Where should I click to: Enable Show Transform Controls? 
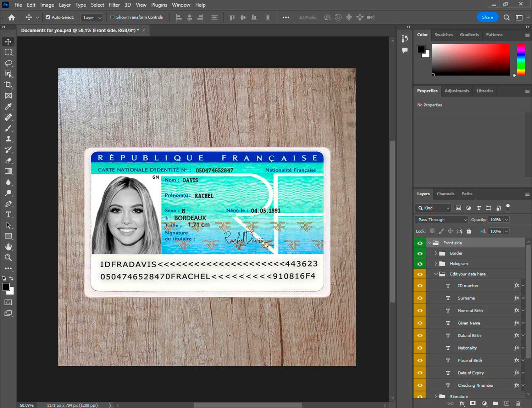click(112, 17)
